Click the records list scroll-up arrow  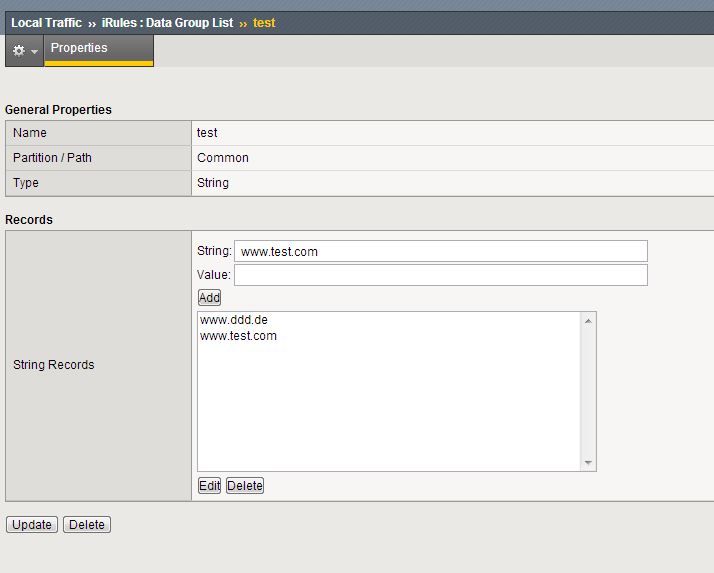pos(588,320)
